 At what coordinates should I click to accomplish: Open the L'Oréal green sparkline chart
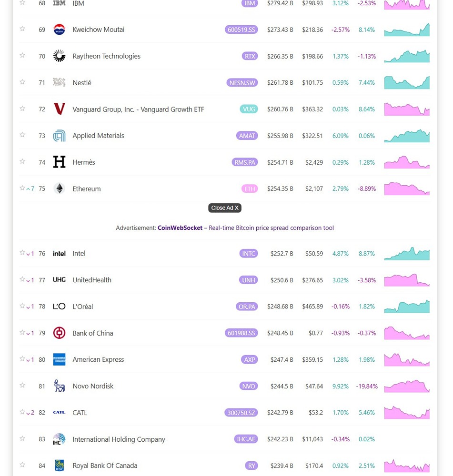(407, 307)
